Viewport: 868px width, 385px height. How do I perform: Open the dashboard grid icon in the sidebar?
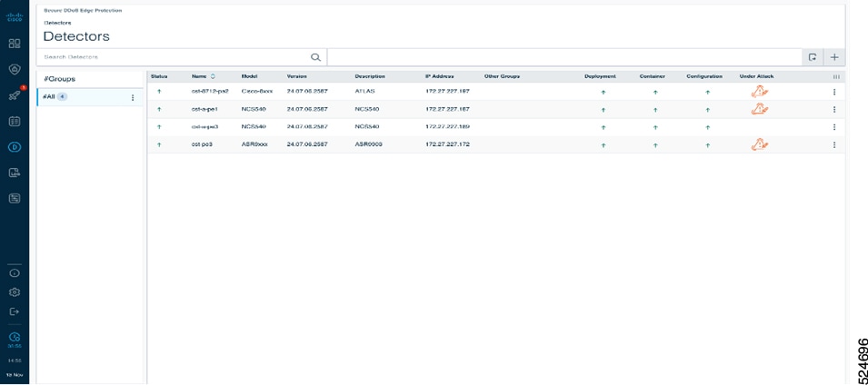(x=15, y=44)
